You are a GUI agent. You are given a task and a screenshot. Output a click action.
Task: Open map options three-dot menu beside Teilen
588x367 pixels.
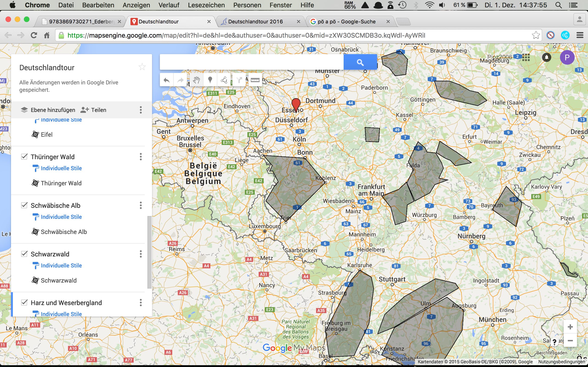tap(141, 110)
